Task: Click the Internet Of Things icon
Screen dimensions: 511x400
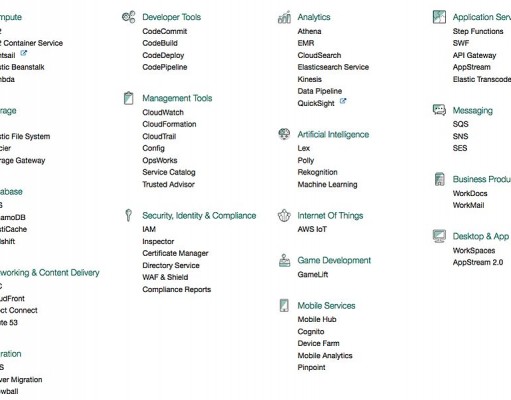Action: (x=284, y=216)
